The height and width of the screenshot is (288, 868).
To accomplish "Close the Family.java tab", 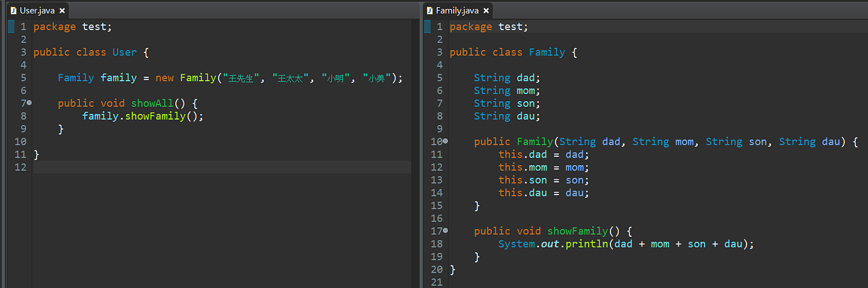I will (x=486, y=11).
